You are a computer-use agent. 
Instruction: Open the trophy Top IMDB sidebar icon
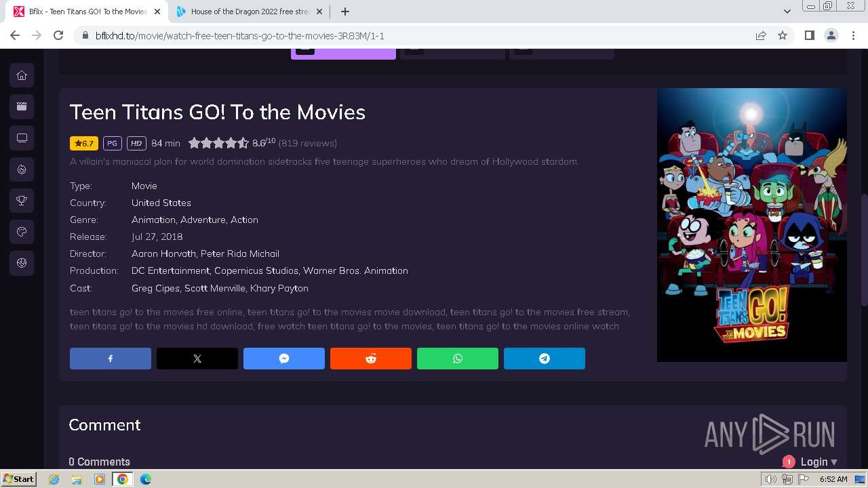(x=22, y=200)
